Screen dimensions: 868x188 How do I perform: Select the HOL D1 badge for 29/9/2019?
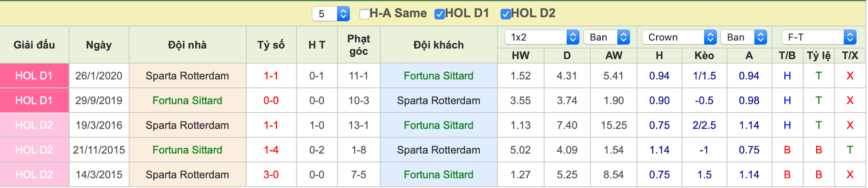pyautogui.click(x=34, y=100)
